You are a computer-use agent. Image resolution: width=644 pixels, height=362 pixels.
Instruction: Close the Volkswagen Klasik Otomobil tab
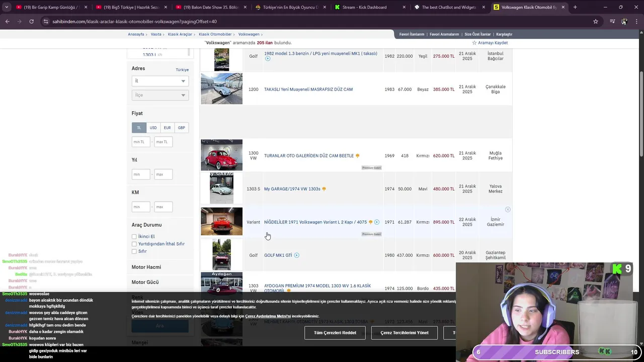click(x=563, y=7)
